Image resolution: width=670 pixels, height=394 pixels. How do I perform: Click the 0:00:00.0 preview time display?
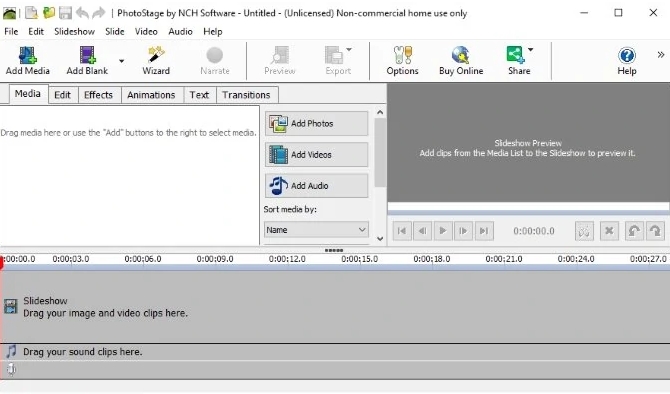[x=534, y=231]
